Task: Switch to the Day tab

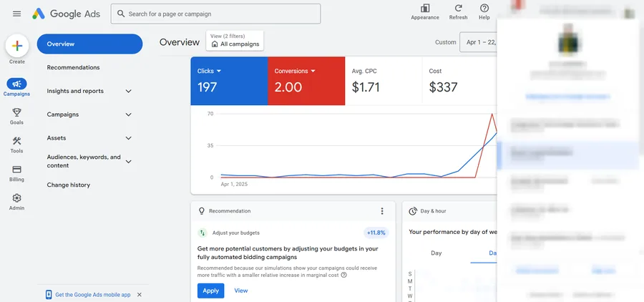Action: pyautogui.click(x=436, y=253)
